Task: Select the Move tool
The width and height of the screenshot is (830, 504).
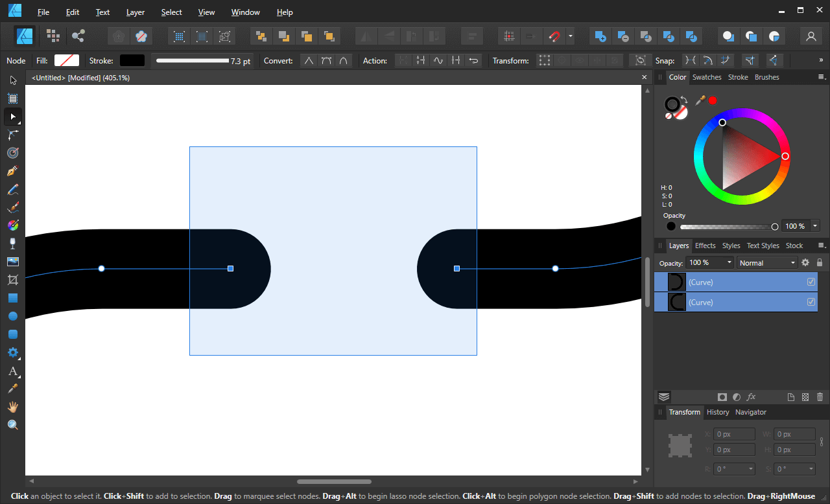Action: (x=13, y=80)
